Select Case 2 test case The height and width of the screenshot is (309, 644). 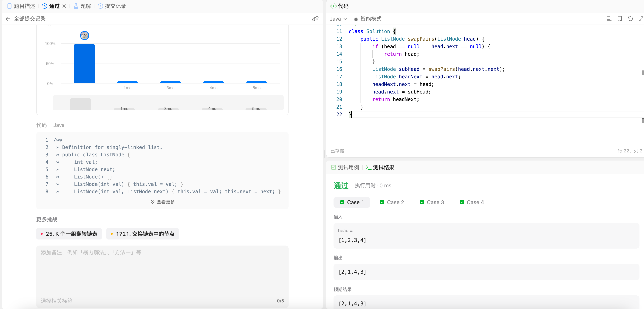[392, 202]
